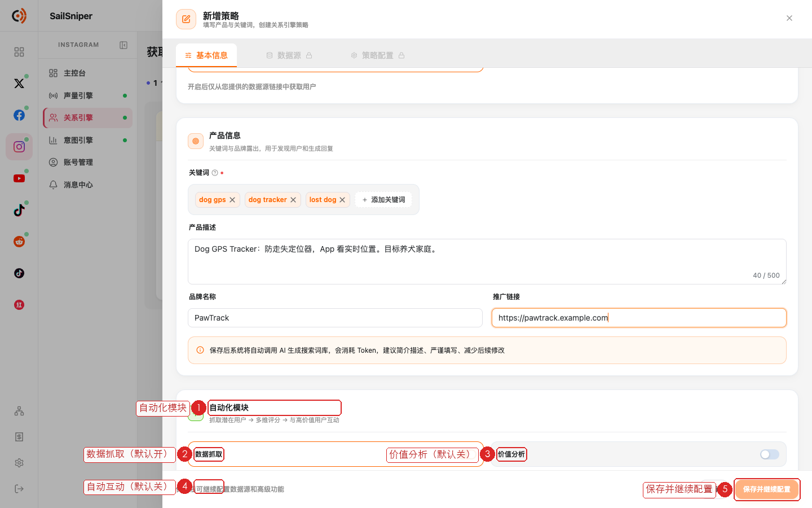Image resolution: width=812 pixels, height=508 pixels.
Task: Focus the 推广链接 URL field
Action: click(639, 318)
